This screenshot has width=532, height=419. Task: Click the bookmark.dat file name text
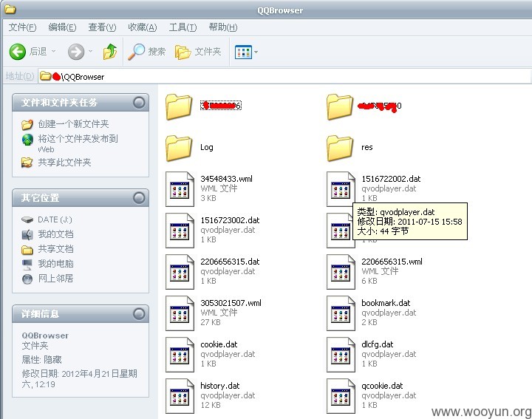386,303
